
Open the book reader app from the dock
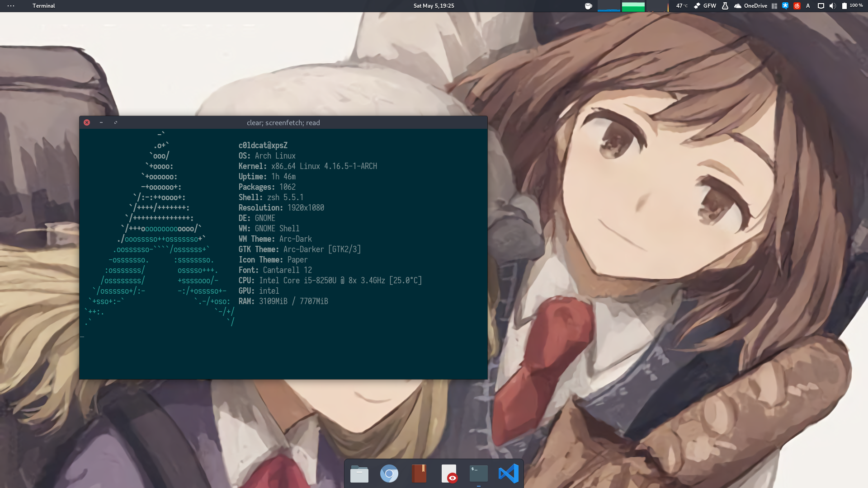pos(419,474)
